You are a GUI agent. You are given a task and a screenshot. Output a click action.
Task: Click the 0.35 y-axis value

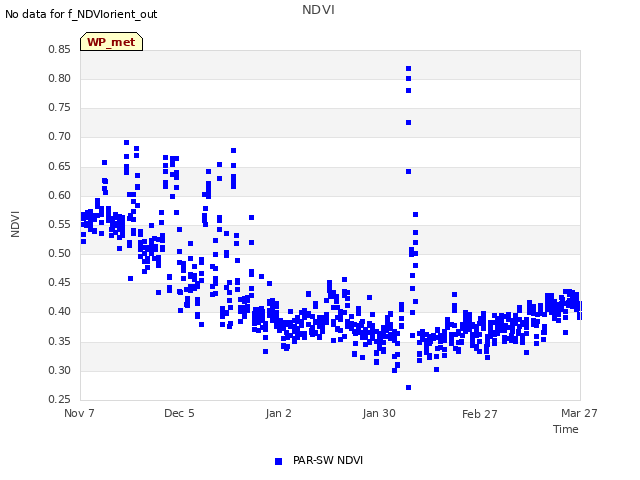coord(60,341)
